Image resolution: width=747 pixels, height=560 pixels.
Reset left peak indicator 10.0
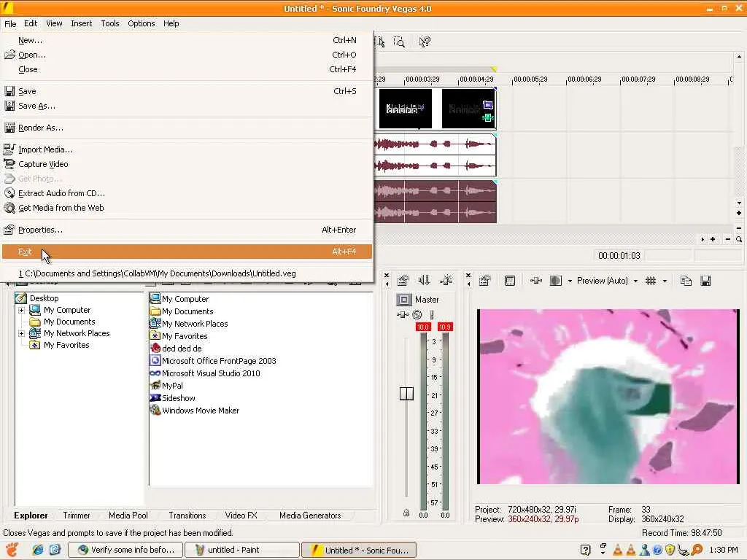pos(423,327)
